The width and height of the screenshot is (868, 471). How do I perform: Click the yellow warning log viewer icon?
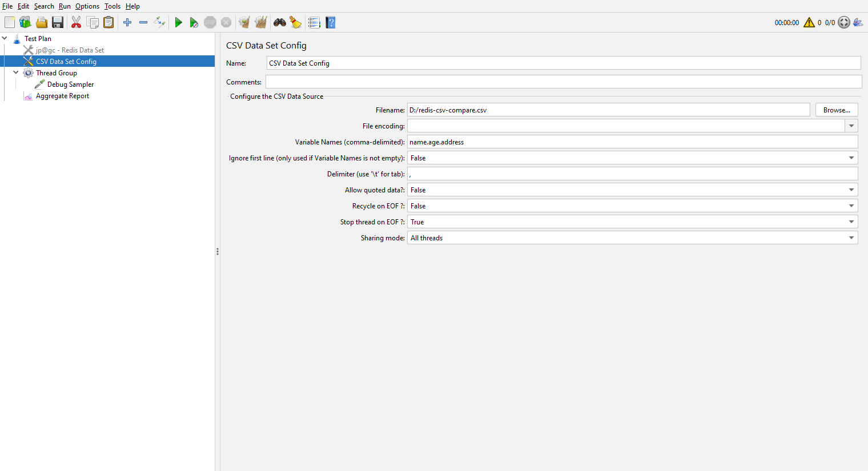coord(809,22)
